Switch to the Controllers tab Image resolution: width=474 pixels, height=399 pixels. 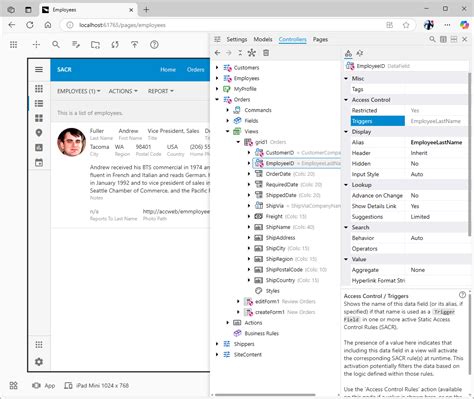coord(292,39)
